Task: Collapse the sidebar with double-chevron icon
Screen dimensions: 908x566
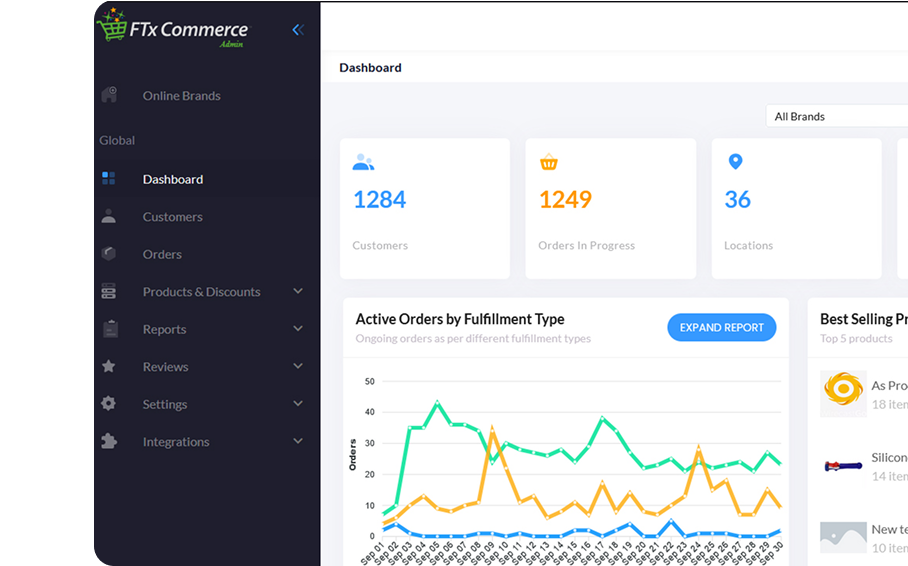Action: tap(297, 30)
